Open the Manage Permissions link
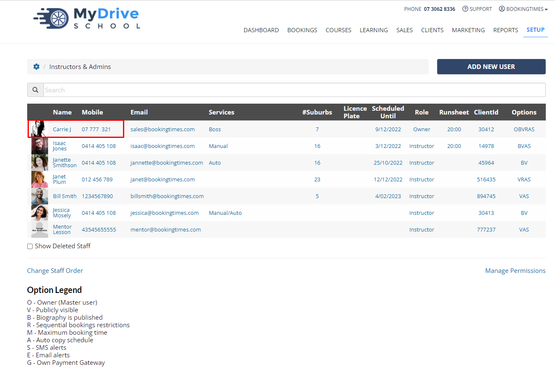This screenshot has width=555, height=392. pyautogui.click(x=515, y=271)
